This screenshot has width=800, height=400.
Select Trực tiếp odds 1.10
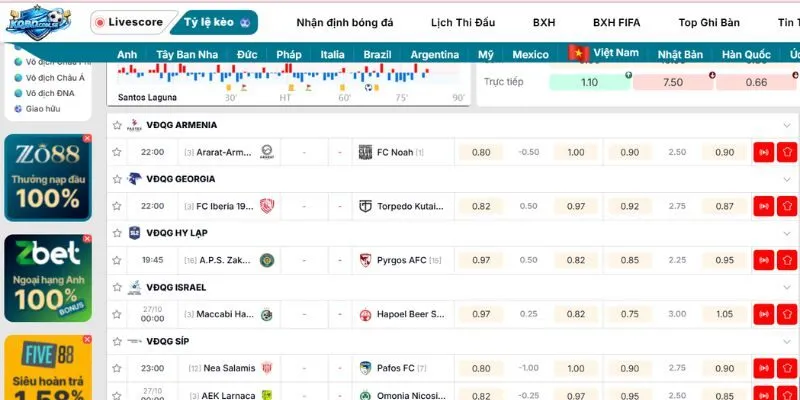pyautogui.click(x=589, y=82)
